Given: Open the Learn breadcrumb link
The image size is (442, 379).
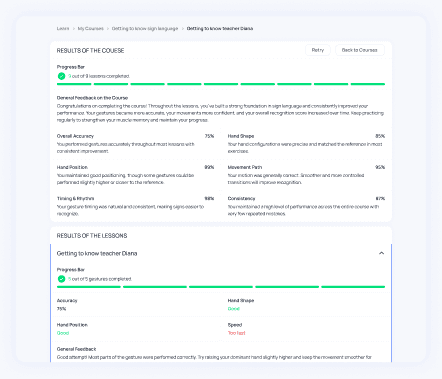Looking at the screenshot, I should coord(63,29).
